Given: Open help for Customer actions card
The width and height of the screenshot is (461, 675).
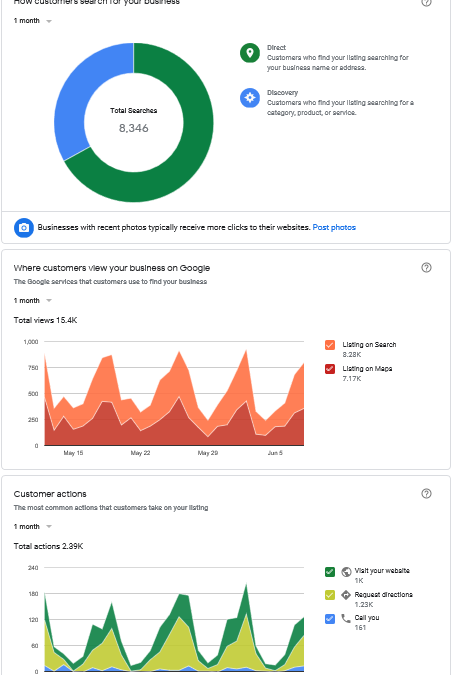Looking at the screenshot, I should tap(426, 494).
